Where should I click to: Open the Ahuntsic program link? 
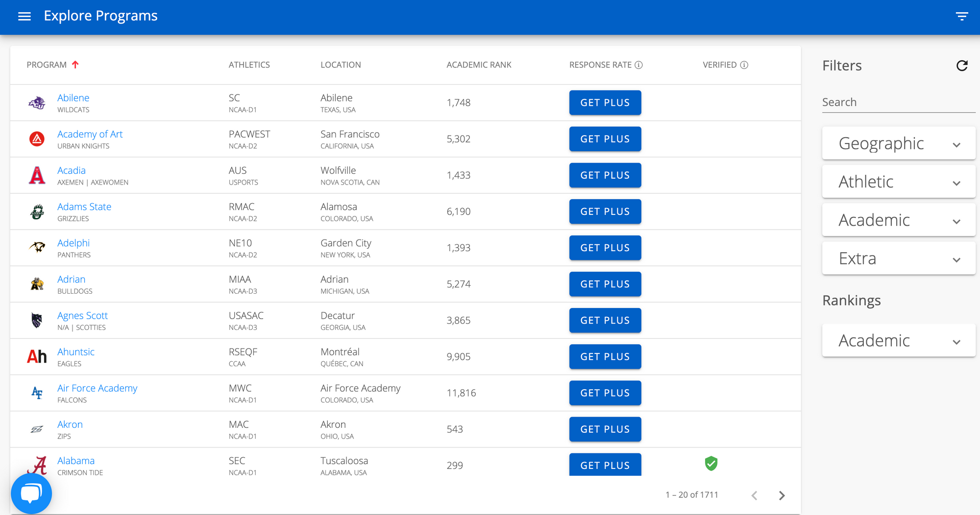pos(76,352)
